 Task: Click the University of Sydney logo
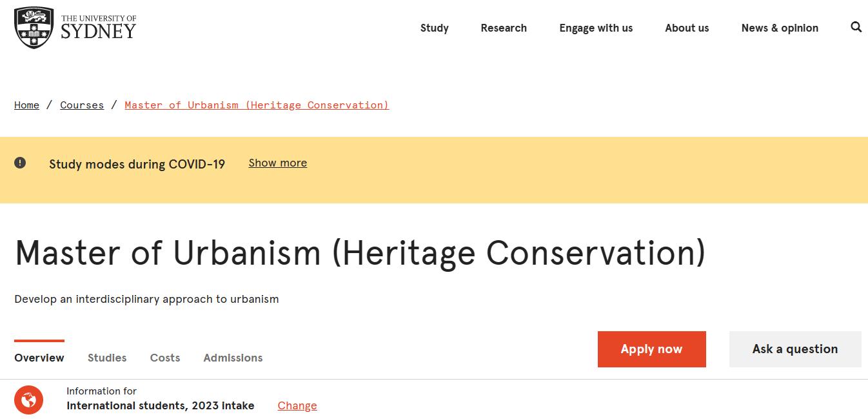tap(75, 28)
